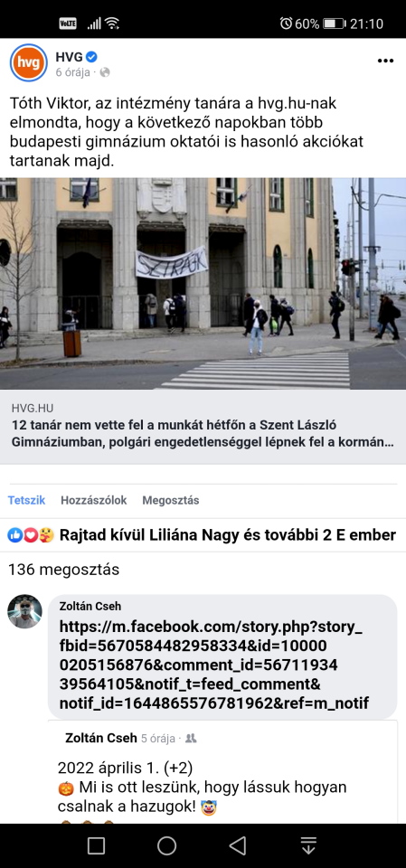Tap the hide navigation bar arrow icon
This screenshot has height=868, width=406.
[308, 845]
